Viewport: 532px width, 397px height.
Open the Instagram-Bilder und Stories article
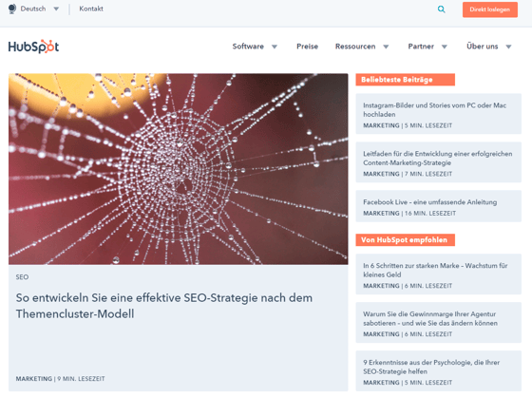[438, 114]
